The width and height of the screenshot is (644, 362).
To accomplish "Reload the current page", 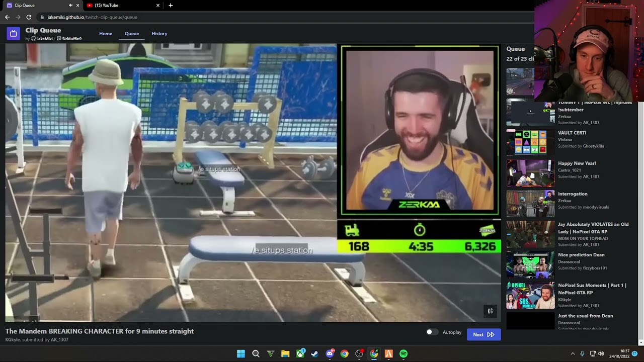I will pyautogui.click(x=29, y=17).
